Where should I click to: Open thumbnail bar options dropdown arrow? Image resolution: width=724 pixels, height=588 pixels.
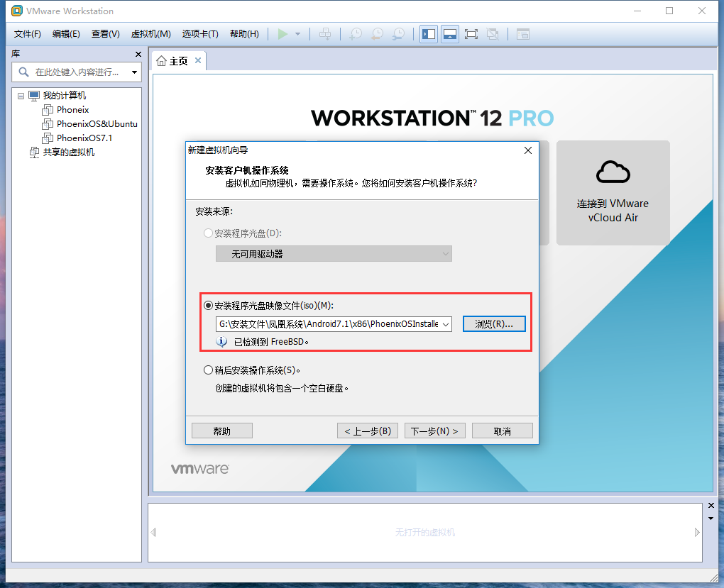(x=711, y=518)
